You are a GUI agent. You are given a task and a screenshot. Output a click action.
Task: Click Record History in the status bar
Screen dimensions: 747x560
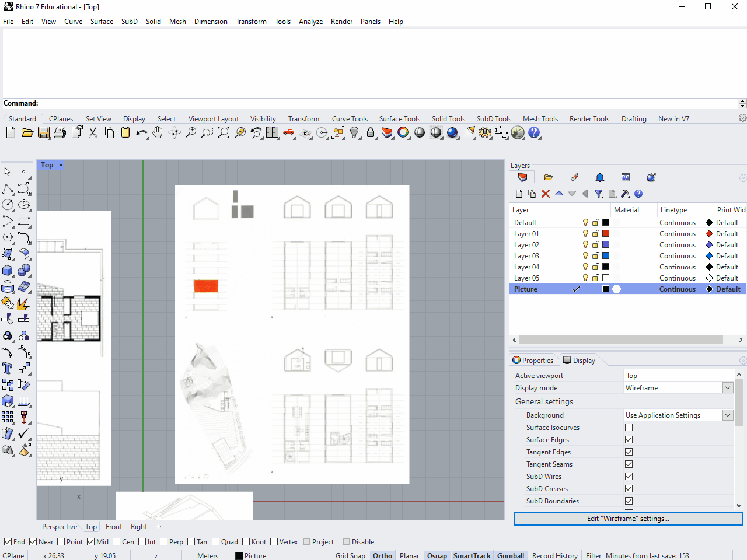[554, 556]
